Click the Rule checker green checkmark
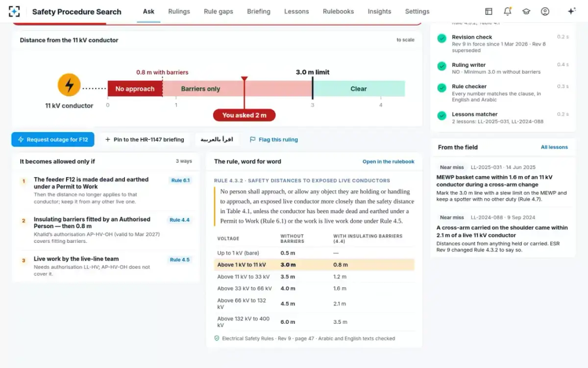Screen dimensions: 588x368 (x=442, y=87)
